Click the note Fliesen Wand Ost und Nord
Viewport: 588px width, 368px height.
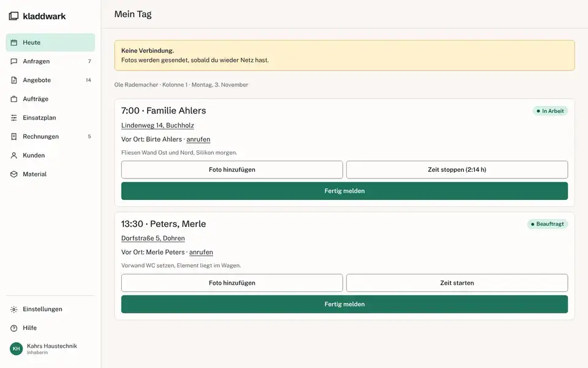179,153
